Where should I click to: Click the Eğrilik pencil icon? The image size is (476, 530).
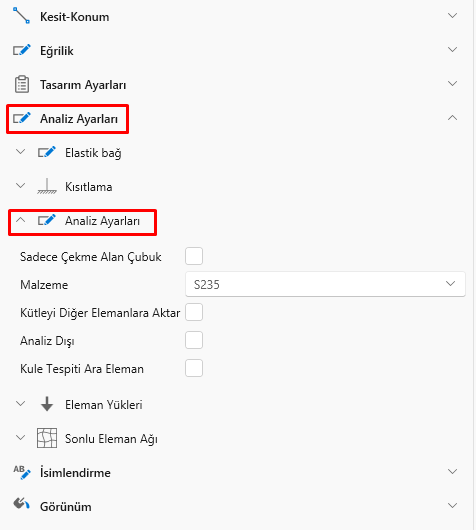pos(22,50)
